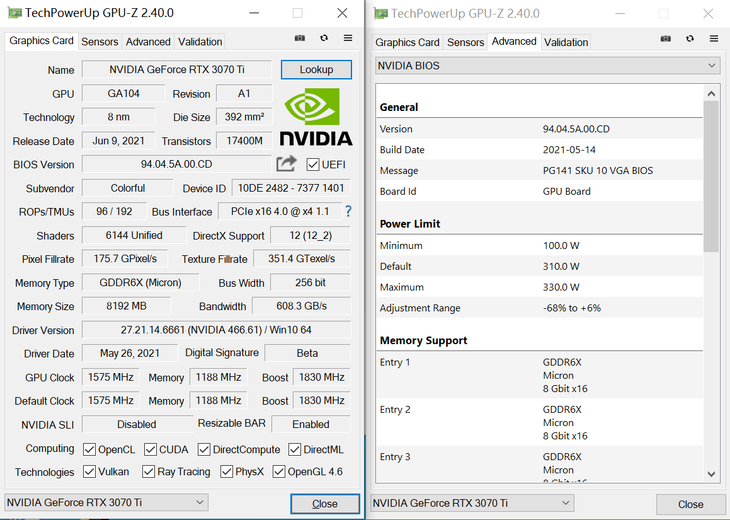
Task: Toggle the OpenGL 4.6 checkbox
Action: [x=278, y=472]
